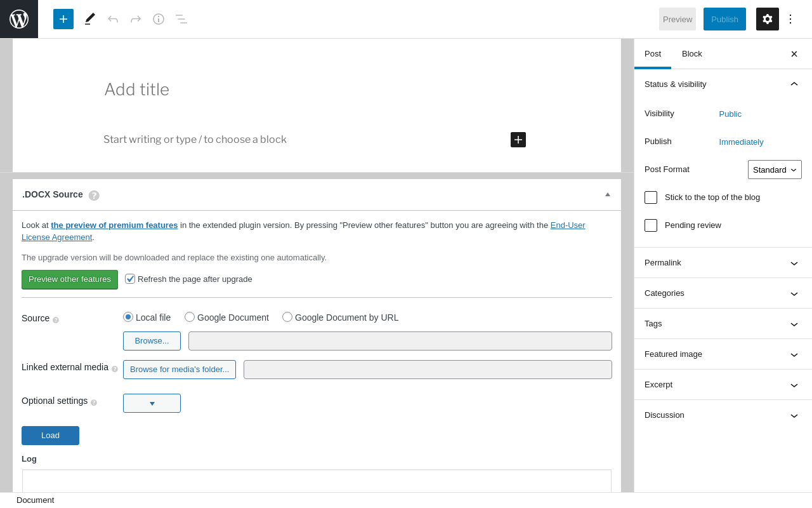Image resolution: width=812 pixels, height=508 pixels.
Task: Click the blue add block inserter button
Action: tap(63, 19)
